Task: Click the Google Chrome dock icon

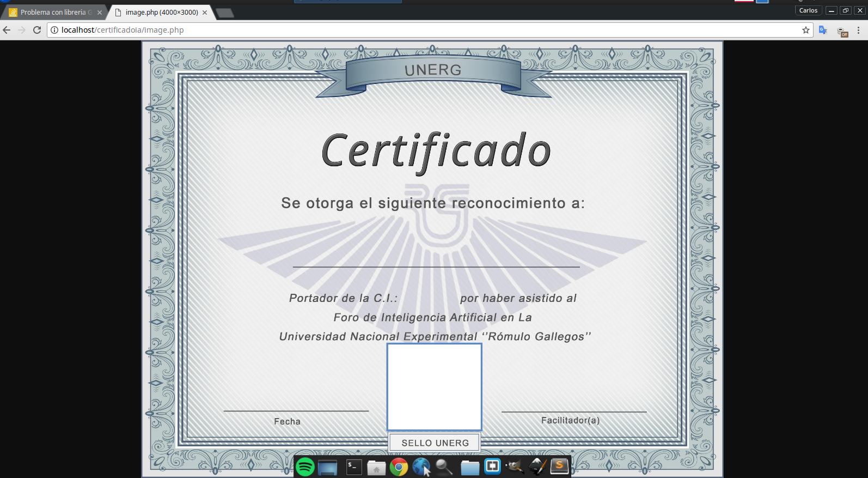Action: 399,467
